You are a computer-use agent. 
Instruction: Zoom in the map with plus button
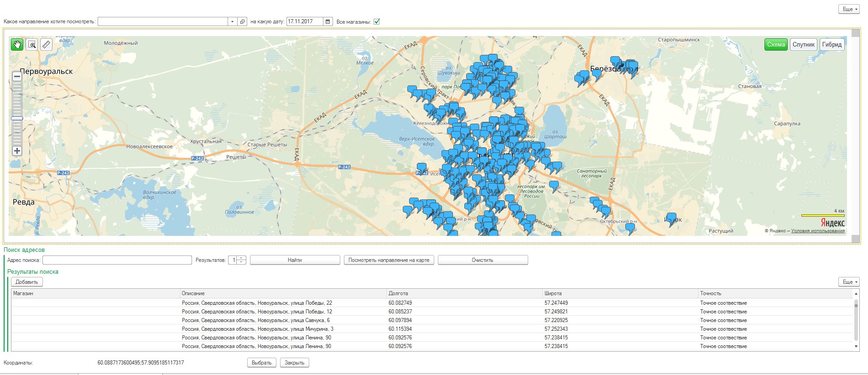tap(17, 151)
